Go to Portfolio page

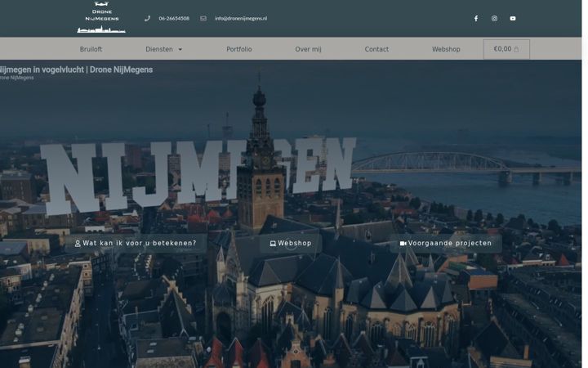[x=238, y=49]
